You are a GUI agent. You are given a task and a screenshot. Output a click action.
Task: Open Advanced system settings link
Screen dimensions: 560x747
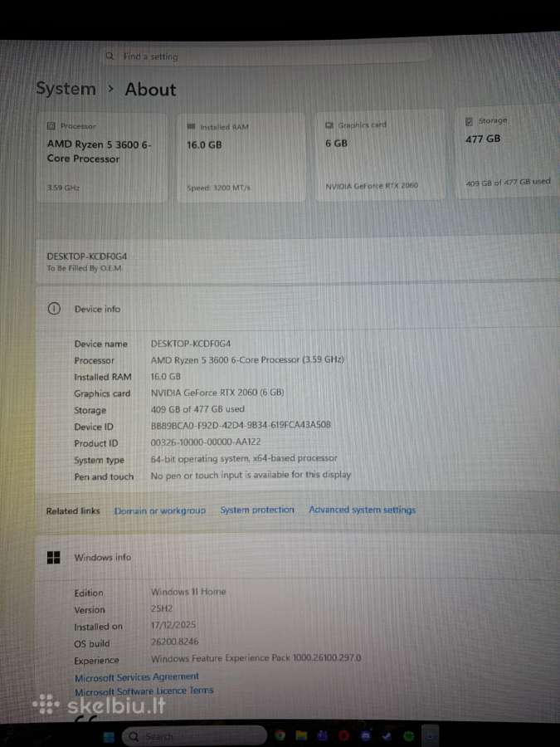[x=363, y=510]
